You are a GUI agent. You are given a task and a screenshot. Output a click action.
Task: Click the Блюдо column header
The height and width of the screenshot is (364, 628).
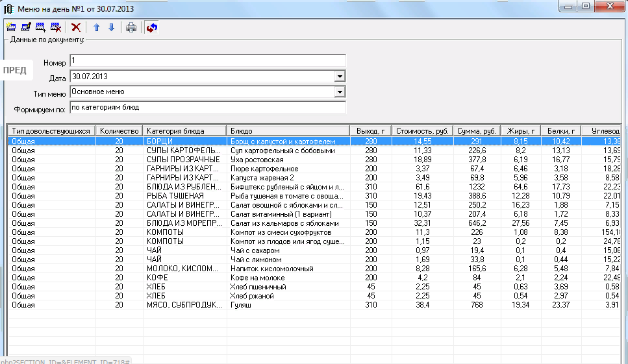point(288,131)
